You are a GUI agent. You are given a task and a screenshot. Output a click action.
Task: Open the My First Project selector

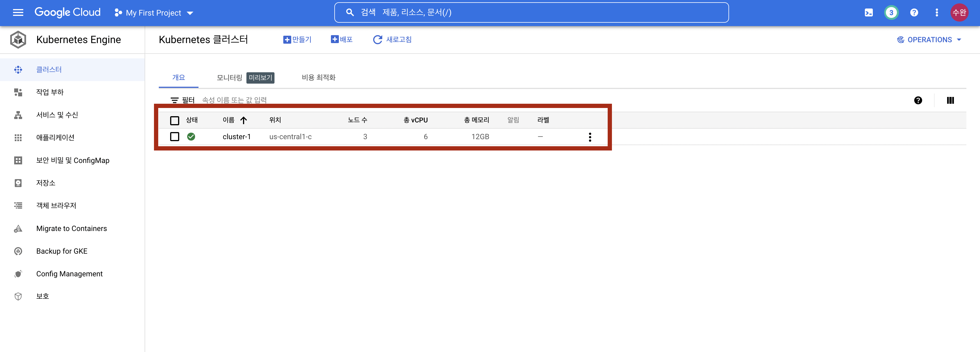pyautogui.click(x=154, y=13)
